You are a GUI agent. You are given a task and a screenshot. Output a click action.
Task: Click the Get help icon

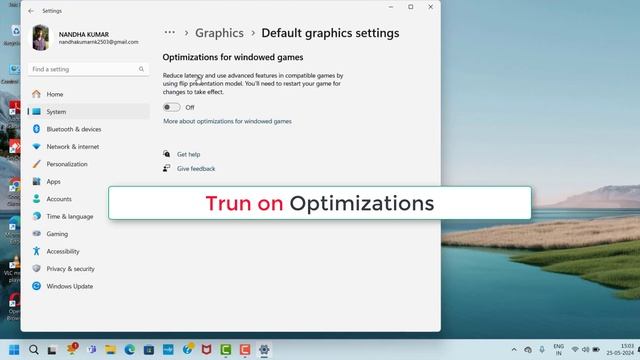pos(167,154)
